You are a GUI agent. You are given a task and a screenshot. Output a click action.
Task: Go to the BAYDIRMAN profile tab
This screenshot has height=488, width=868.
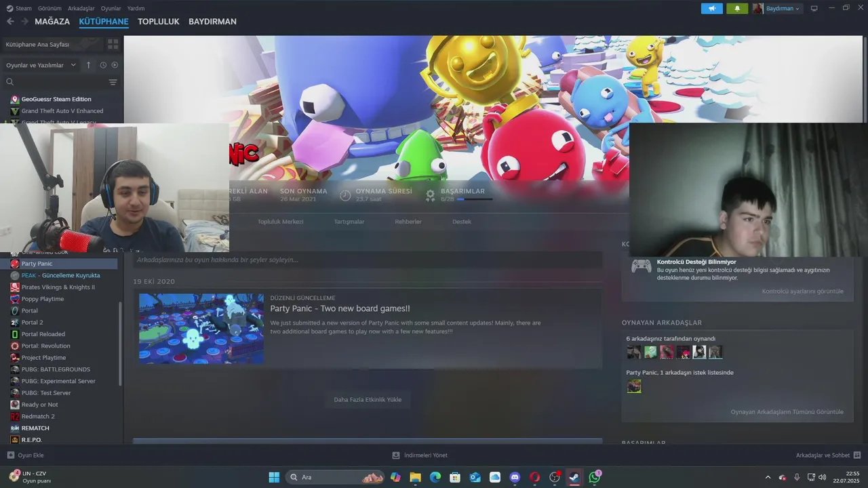pyautogui.click(x=212, y=22)
